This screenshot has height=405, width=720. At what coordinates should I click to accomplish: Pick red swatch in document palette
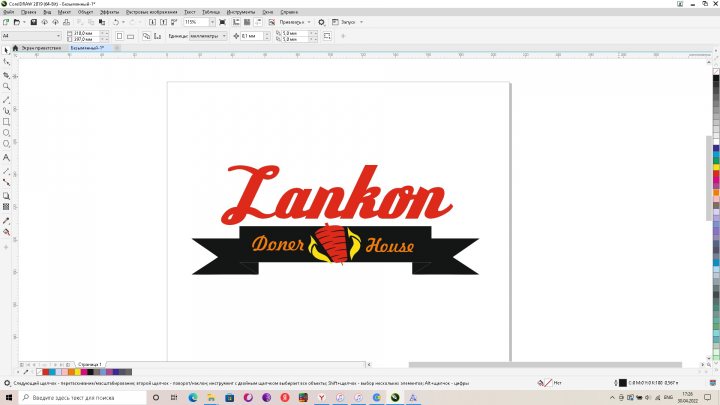pos(45,372)
